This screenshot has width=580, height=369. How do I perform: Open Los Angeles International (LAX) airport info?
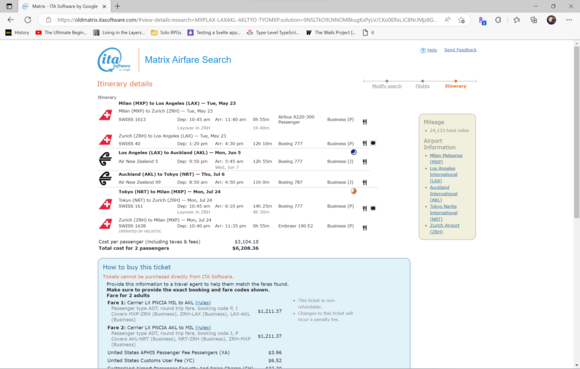pos(443,175)
